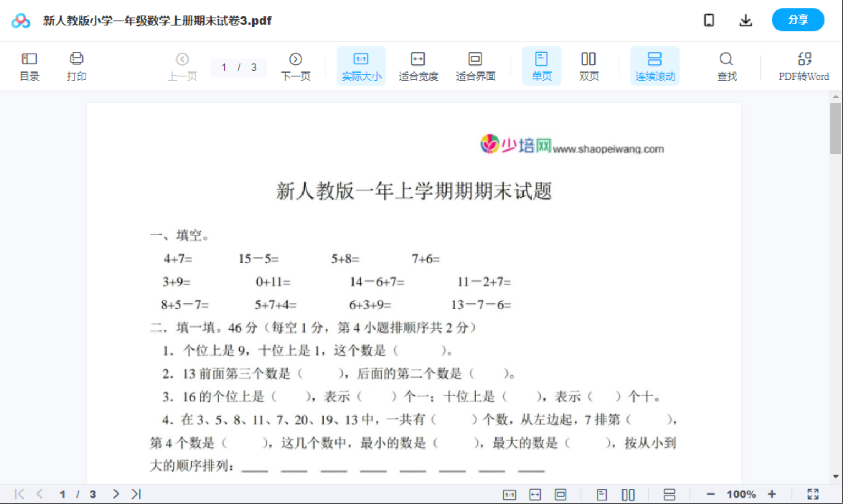Open mobile view icon next to download

click(709, 20)
